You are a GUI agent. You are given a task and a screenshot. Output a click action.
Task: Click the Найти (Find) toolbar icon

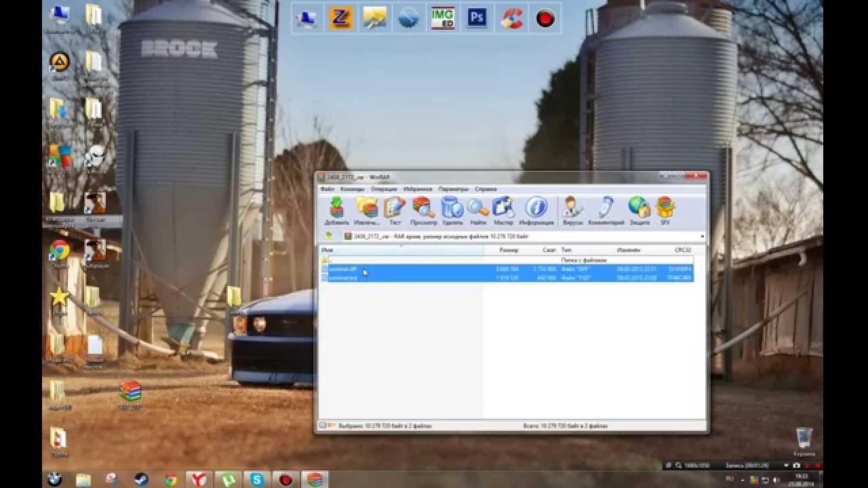point(478,211)
